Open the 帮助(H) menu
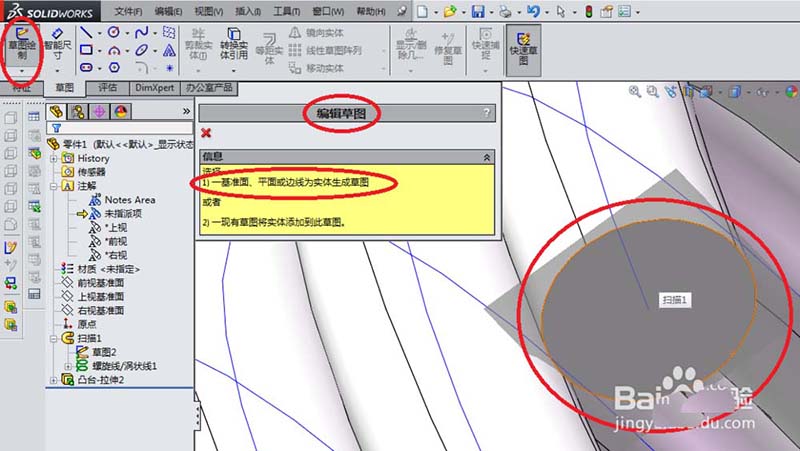The height and width of the screenshot is (451, 800). 371,11
